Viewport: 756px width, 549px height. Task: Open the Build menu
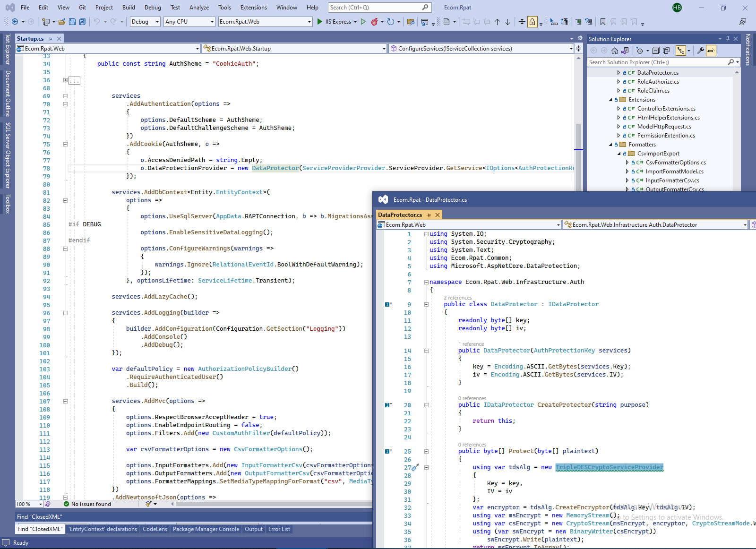tap(129, 8)
